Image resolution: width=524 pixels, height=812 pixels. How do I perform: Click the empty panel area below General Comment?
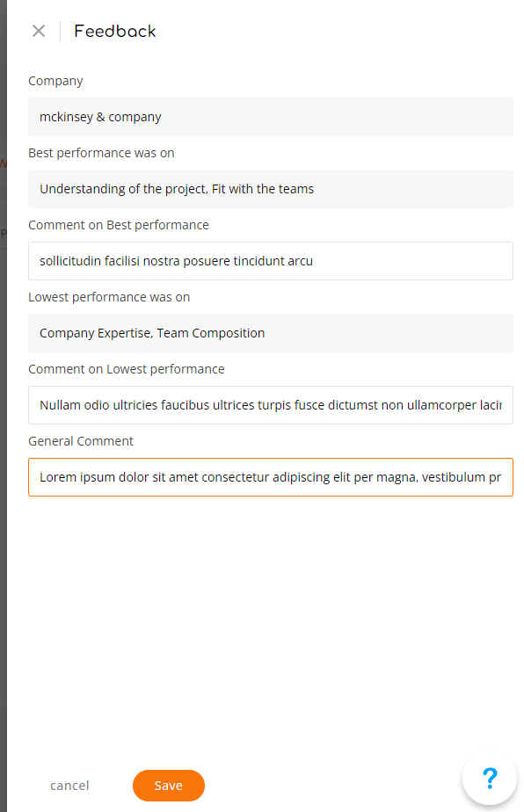click(x=271, y=621)
